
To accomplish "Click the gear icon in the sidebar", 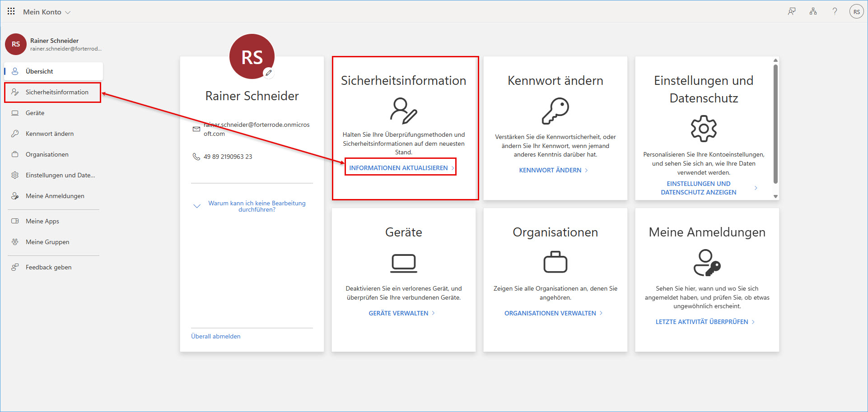I will [15, 175].
